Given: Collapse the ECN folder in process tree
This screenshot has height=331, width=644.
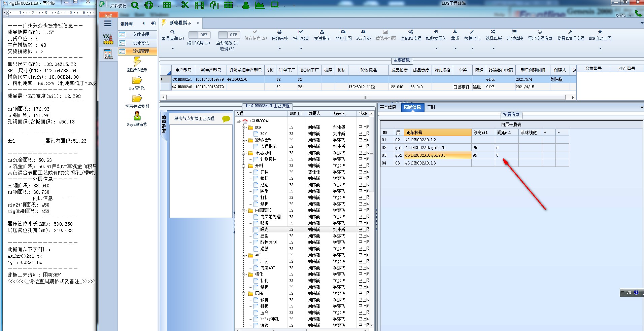Looking at the screenshot, I should coord(244,127).
